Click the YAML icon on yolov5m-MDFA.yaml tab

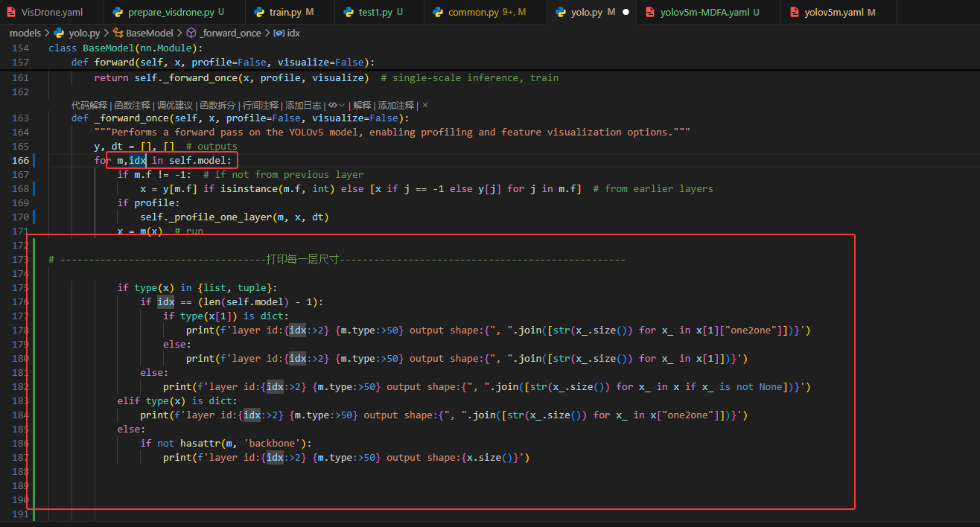[x=651, y=12]
